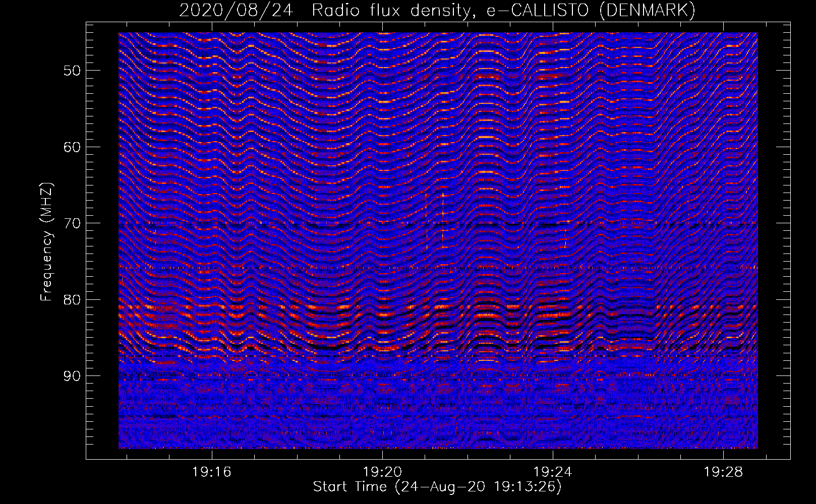Click the 'Start Time (24-Aug-20 19:13:26)' label
This screenshot has height=504, width=816.
pos(437,487)
